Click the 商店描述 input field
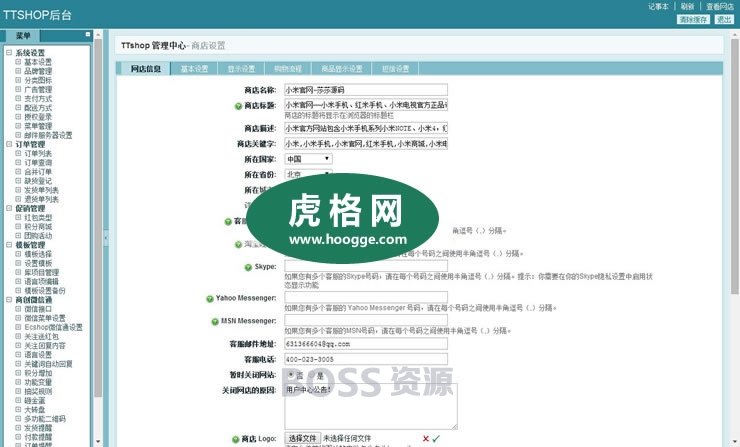This screenshot has width=740, height=447. point(366,128)
